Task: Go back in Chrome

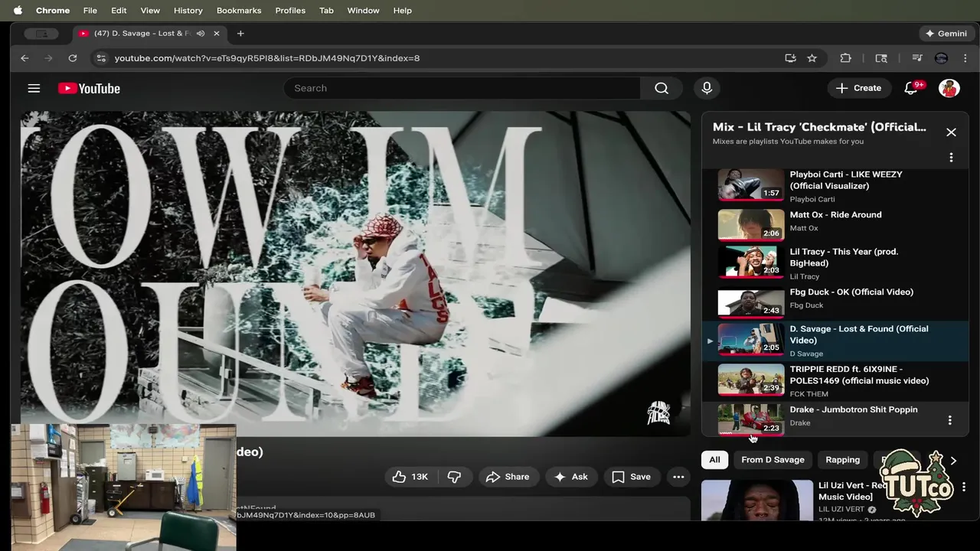Action: (x=24, y=58)
